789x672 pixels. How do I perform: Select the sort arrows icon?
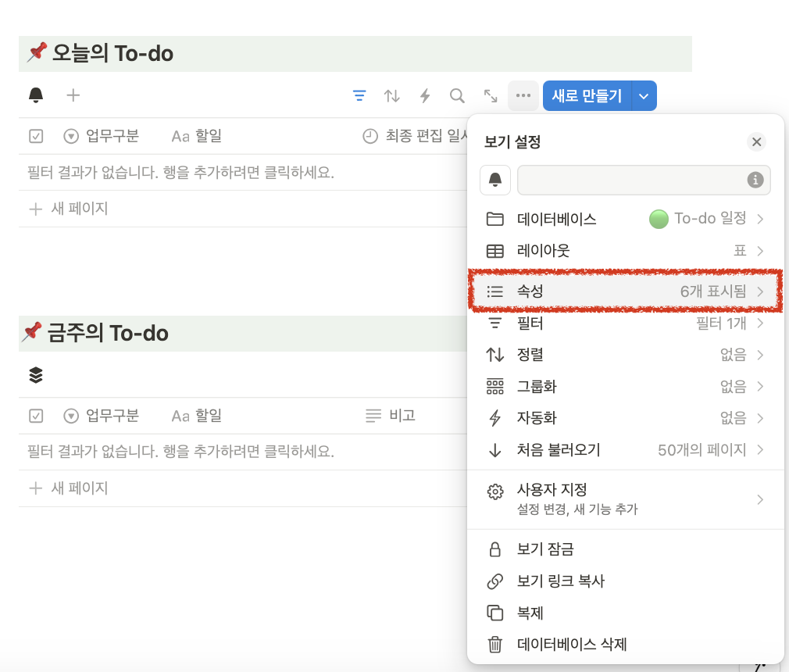(391, 95)
